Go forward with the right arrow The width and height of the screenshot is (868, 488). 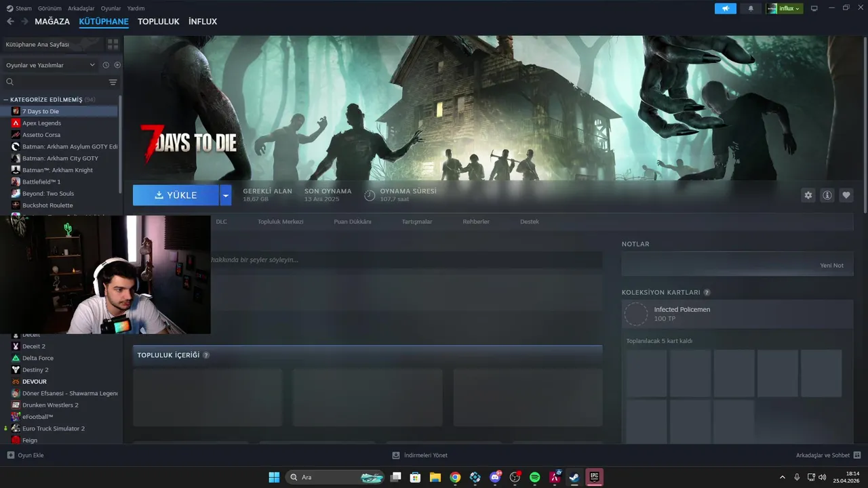tap(24, 22)
